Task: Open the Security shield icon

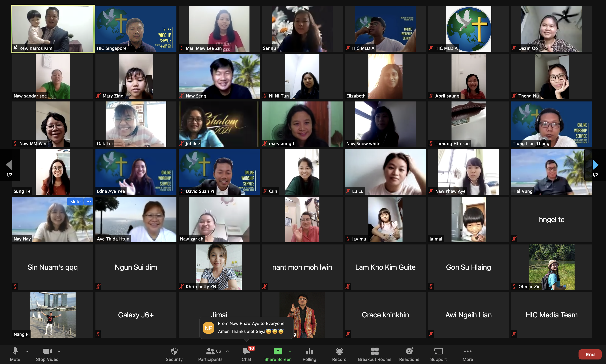Action: pos(174,352)
